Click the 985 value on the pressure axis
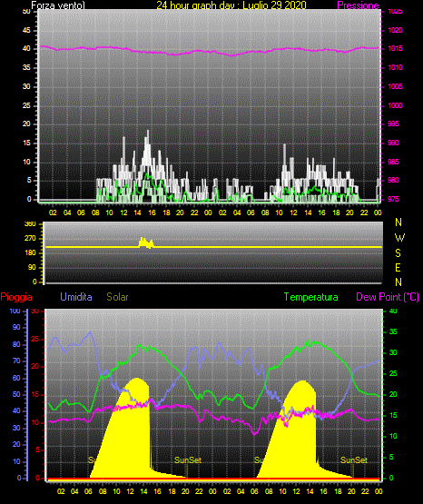This screenshot has height=504, width=423. click(x=393, y=162)
